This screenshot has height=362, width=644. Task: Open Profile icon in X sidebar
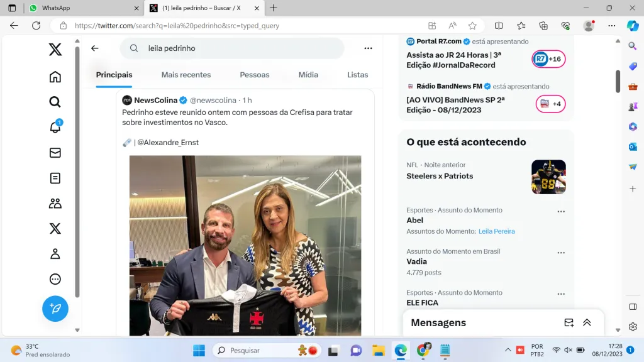point(55,254)
